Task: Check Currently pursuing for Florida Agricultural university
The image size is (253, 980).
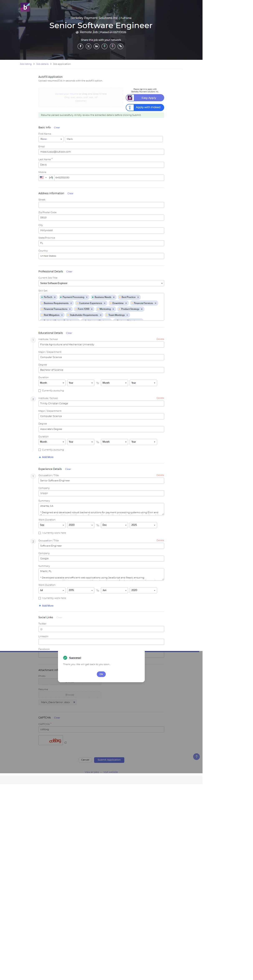Action: pyautogui.click(x=40, y=391)
